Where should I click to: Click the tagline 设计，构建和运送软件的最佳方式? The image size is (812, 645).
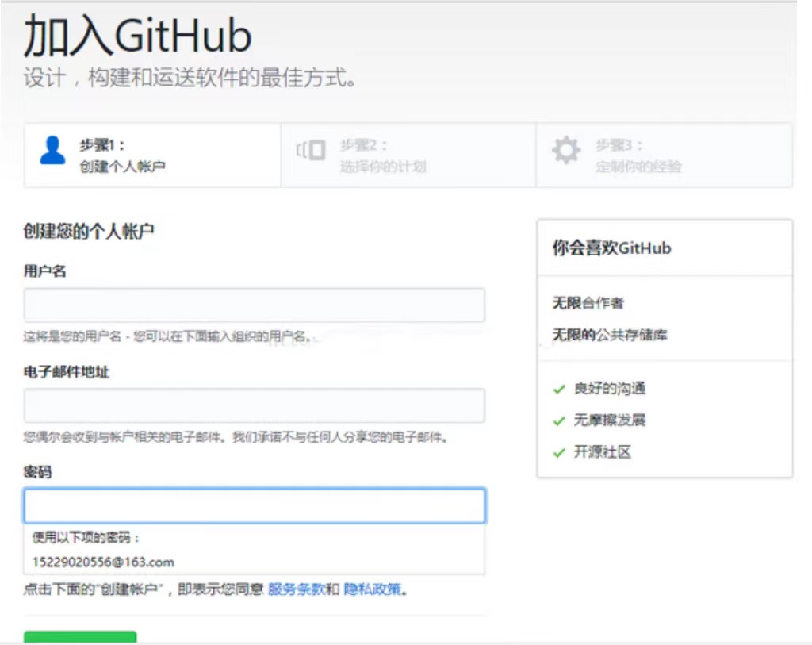pos(190,78)
